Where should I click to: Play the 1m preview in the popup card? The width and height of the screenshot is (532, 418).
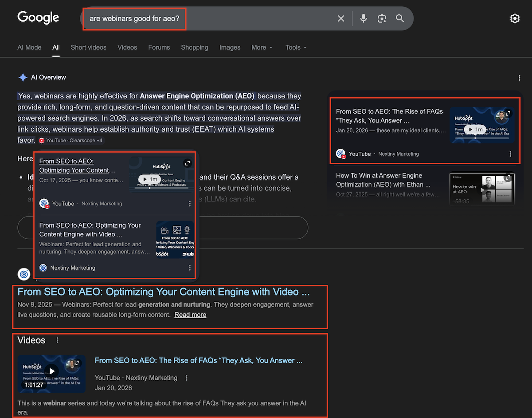click(149, 179)
